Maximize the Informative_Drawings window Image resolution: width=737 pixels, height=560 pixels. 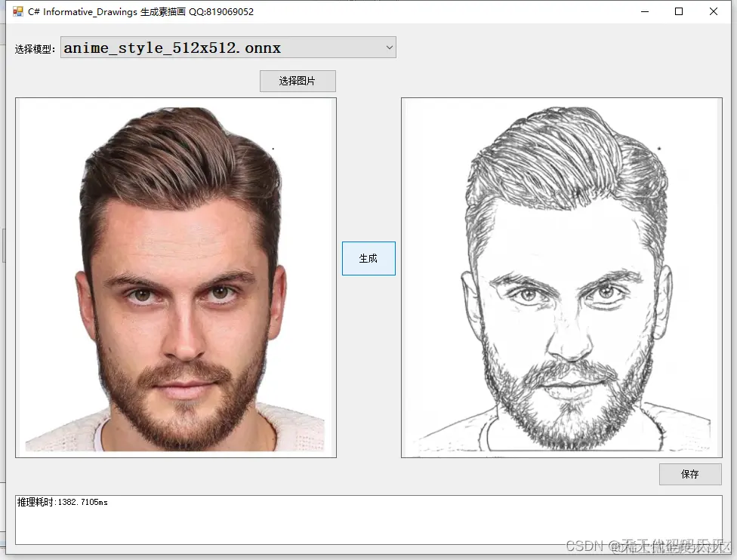(x=679, y=11)
